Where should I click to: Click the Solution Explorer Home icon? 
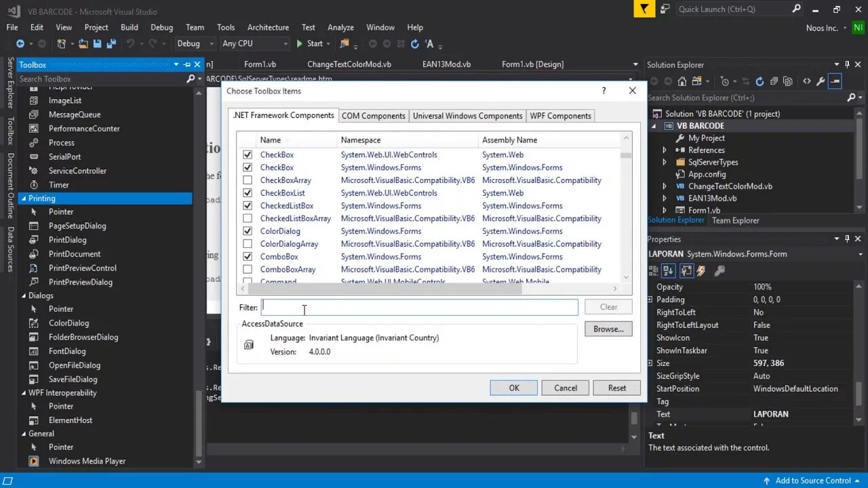[x=682, y=81]
